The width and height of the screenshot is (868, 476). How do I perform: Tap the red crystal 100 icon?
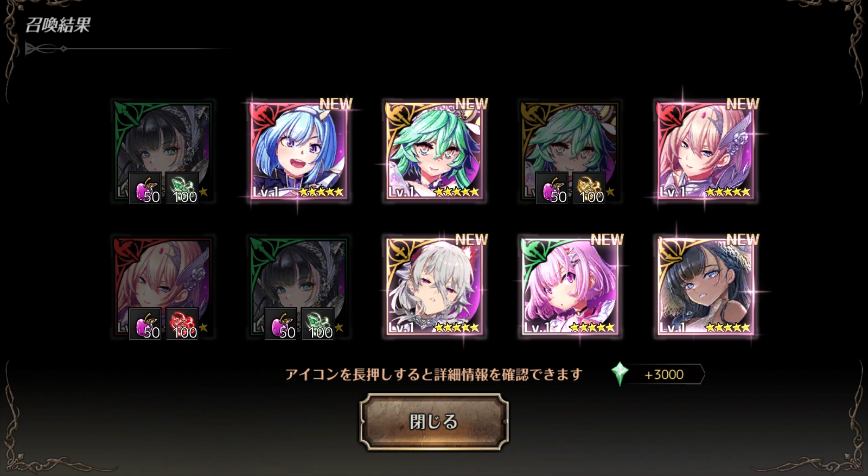tap(182, 324)
